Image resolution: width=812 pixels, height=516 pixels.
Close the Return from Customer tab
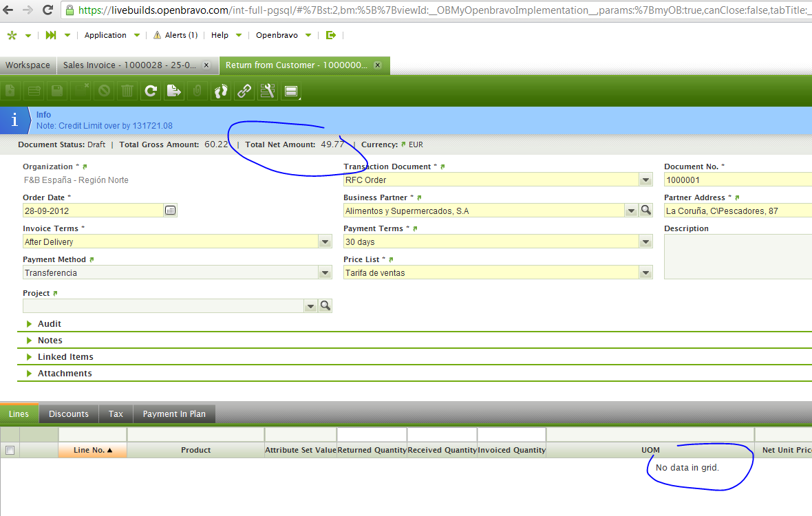coord(378,65)
